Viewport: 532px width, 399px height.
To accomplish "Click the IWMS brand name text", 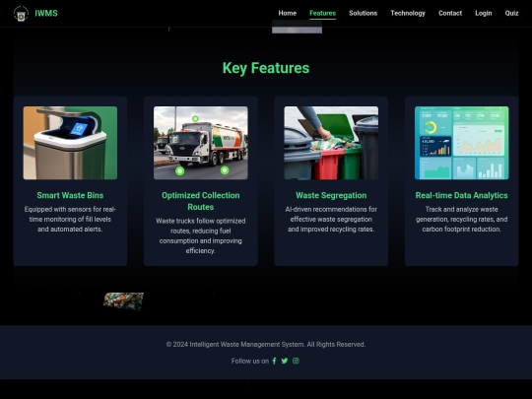I will (46, 13).
